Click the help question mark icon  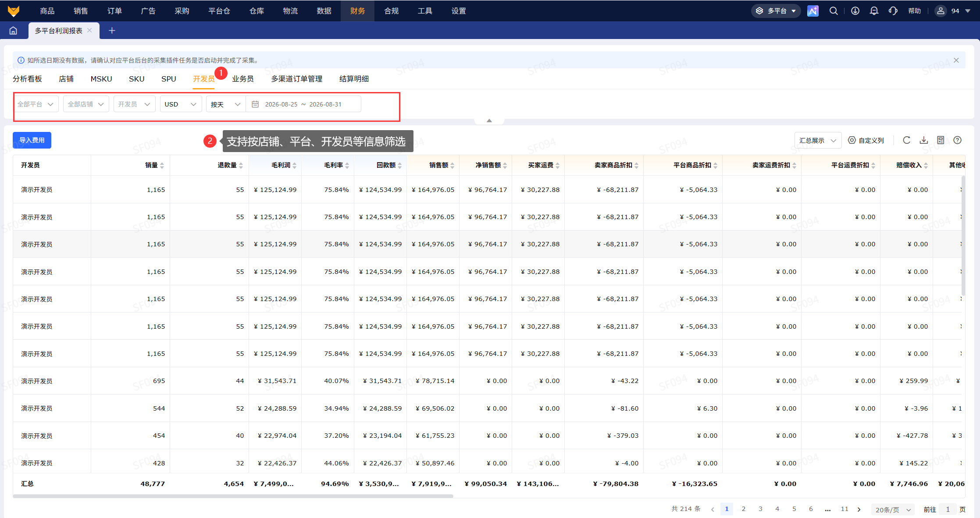[x=958, y=140]
